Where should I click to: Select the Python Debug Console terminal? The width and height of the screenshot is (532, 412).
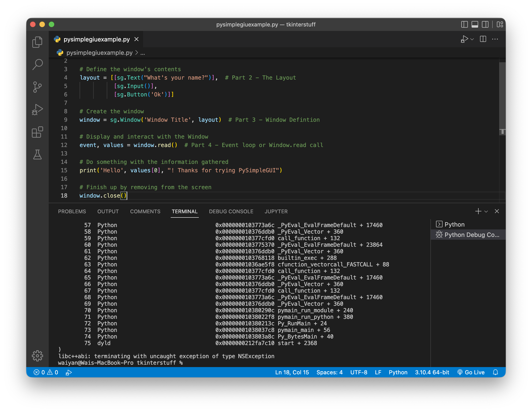tap(468, 235)
